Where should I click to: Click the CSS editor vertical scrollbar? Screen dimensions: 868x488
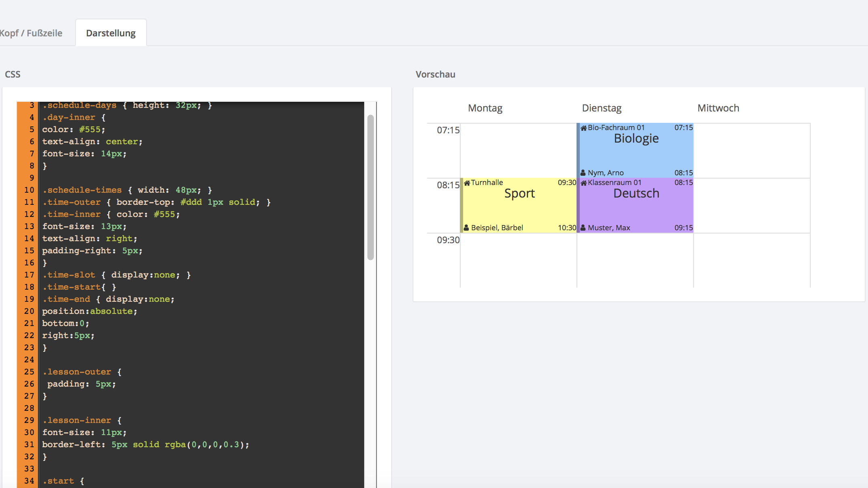370,188
